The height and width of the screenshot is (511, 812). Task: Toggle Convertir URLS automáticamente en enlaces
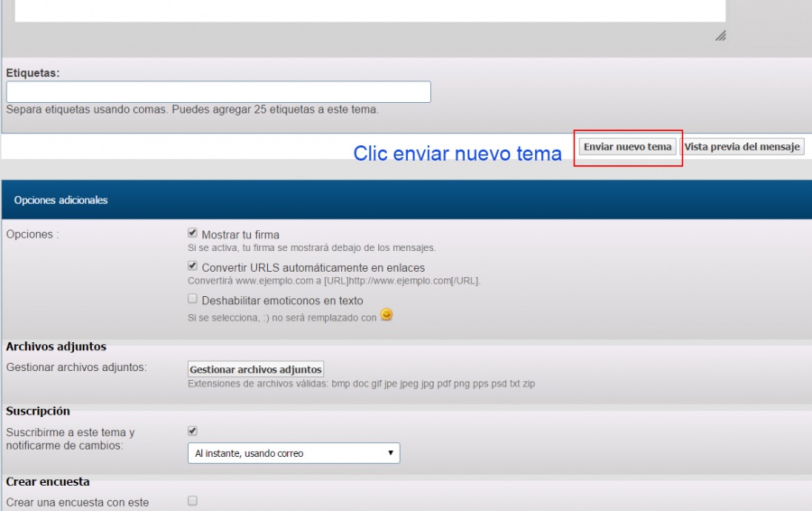[193, 265]
